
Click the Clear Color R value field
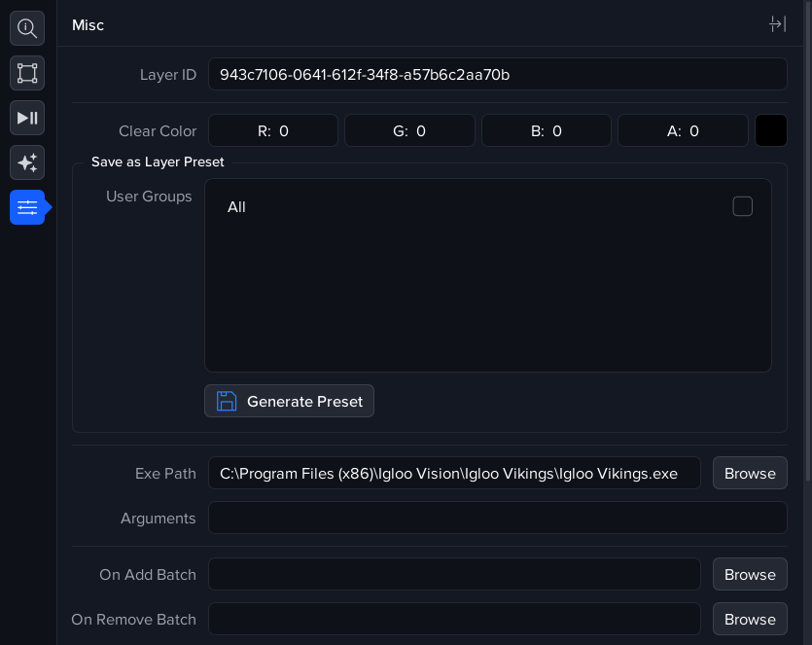pyautogui.click(x=273, y=130)
